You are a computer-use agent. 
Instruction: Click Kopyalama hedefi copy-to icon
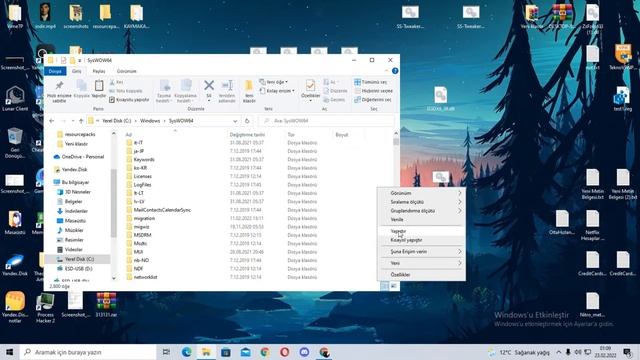pyautogui.click(x=186, y=91)
